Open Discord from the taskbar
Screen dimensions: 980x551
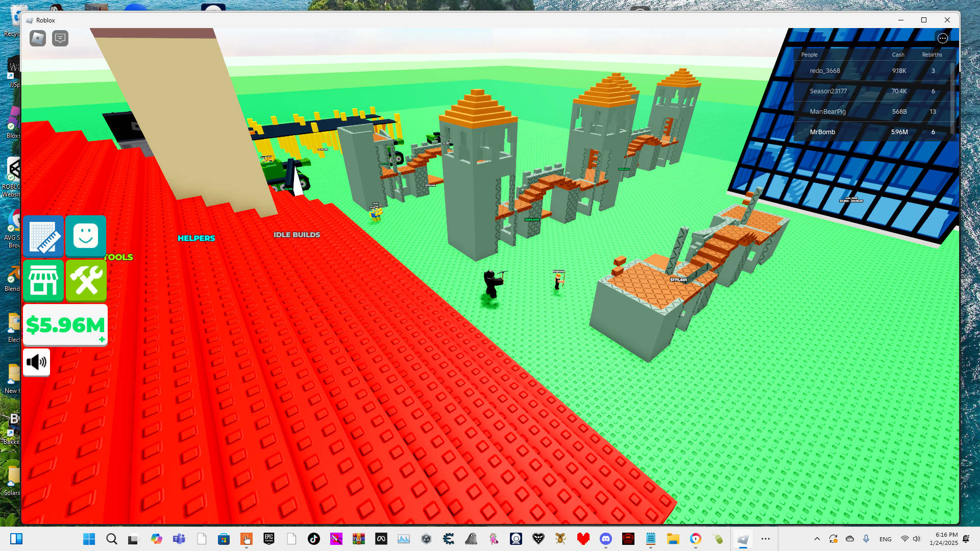(605, 539)
